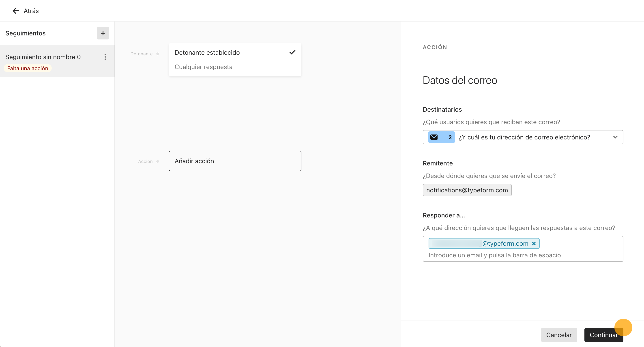The width and height of the screenshot is (644, 347).
Task: Click the Cualquier respuesta text
Action: click(x=204, y=67)
